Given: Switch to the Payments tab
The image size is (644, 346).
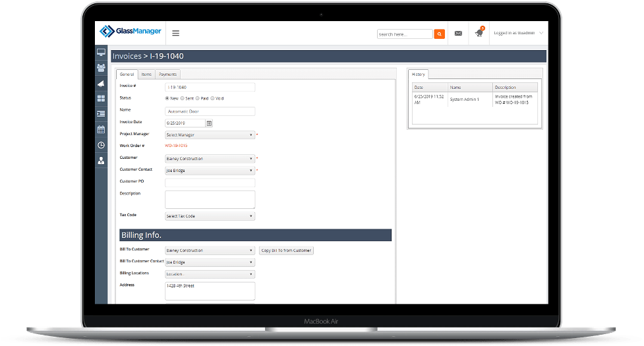Looking at the screenshot, I should (x=167, y=74).
